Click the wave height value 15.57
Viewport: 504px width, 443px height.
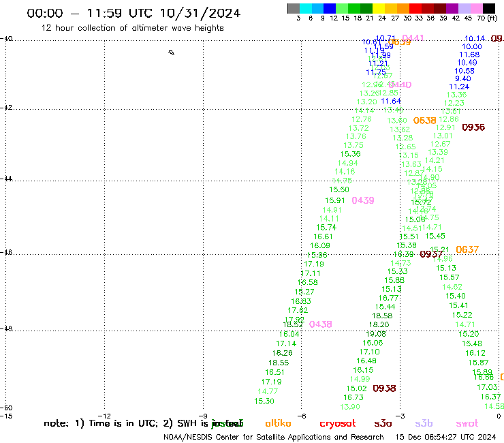pos(450,277)
